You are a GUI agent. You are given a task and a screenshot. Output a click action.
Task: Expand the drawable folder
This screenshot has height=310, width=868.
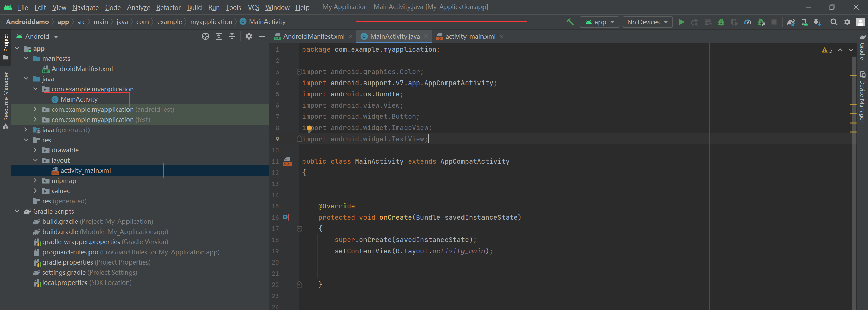(x=35, y=150)
